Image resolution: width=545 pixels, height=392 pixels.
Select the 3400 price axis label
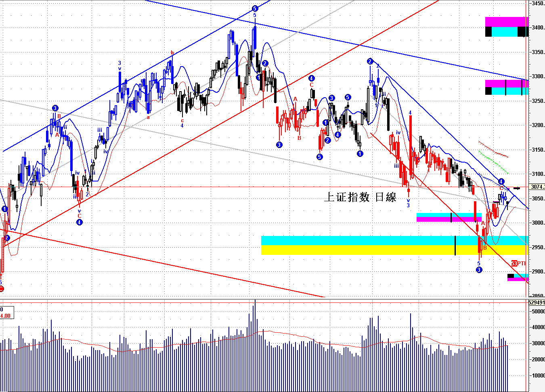537,27
